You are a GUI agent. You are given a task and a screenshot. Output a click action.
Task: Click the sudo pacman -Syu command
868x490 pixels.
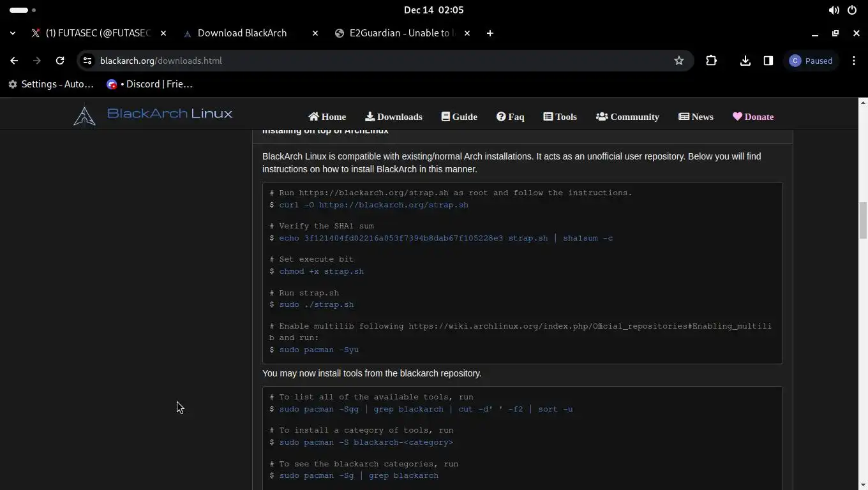pyautogui.click(x=318, y=350)
